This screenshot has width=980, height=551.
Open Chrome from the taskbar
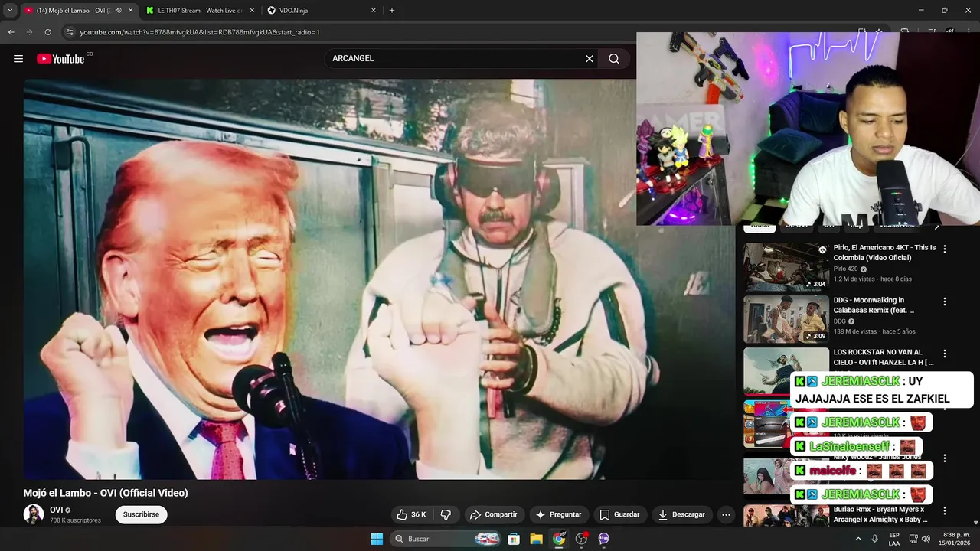(559, 539)
